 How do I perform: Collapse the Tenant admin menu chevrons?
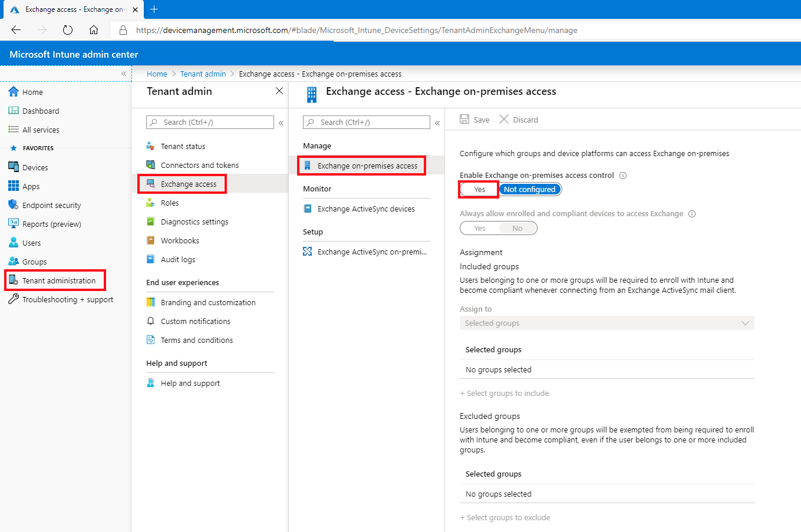coord(281,123)
